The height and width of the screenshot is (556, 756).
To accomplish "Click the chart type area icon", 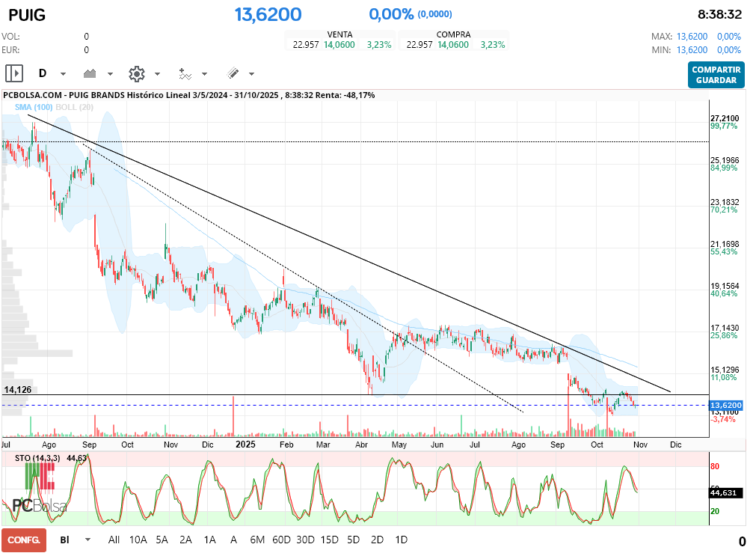I will (90, 73).
